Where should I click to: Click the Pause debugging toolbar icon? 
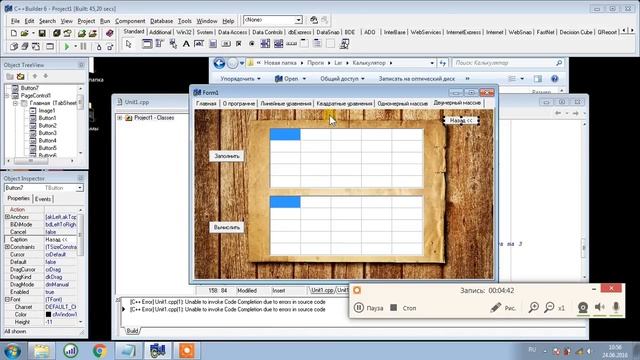[x=83, y=47]
